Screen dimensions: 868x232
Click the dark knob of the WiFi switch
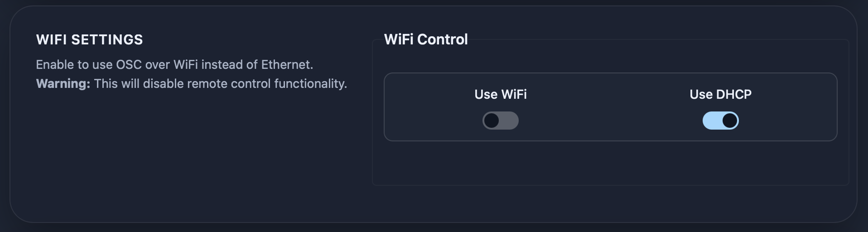(x=492, y=121)
